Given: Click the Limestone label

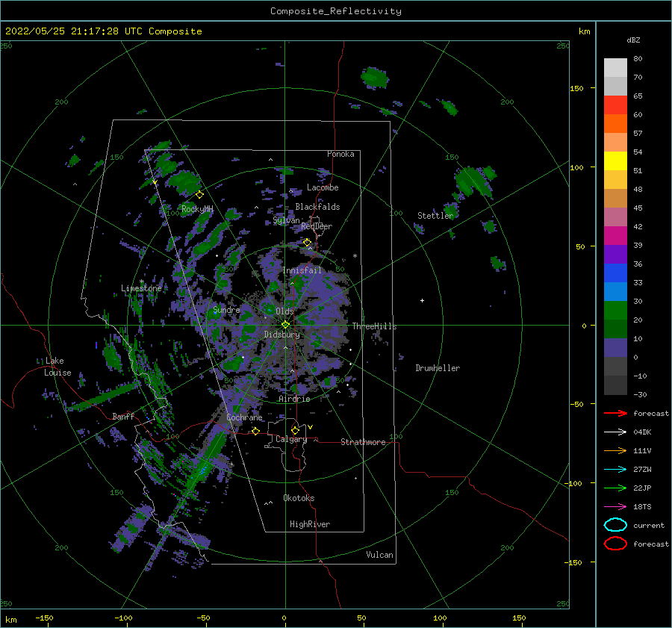Looking at the screenshot, I should [141, 288].
